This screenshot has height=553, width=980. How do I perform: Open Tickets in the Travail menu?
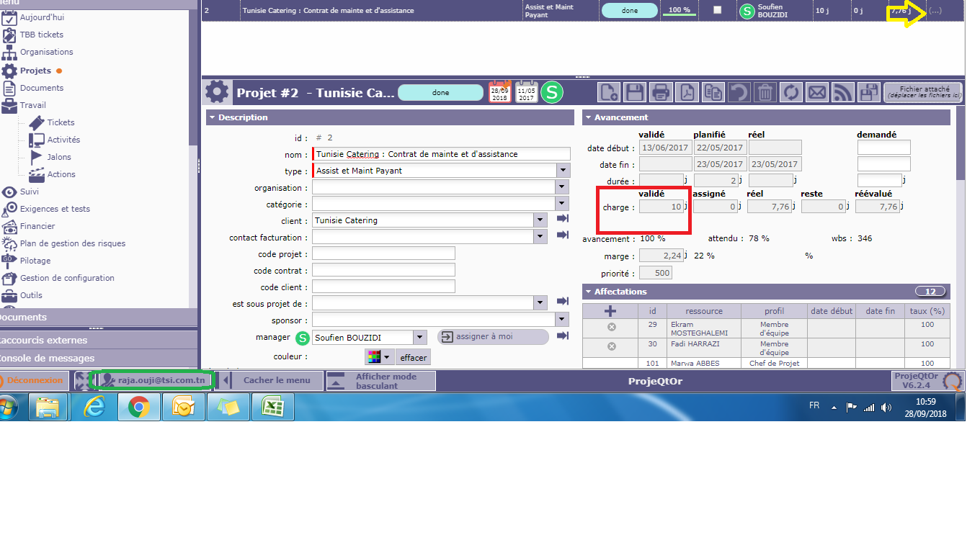[x=61, y=122]
